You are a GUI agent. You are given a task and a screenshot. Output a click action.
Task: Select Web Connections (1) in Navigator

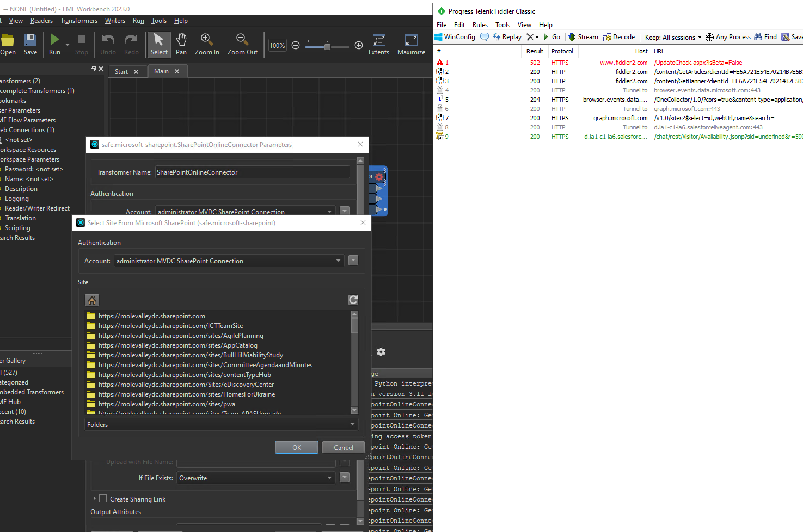click(27, 130)
